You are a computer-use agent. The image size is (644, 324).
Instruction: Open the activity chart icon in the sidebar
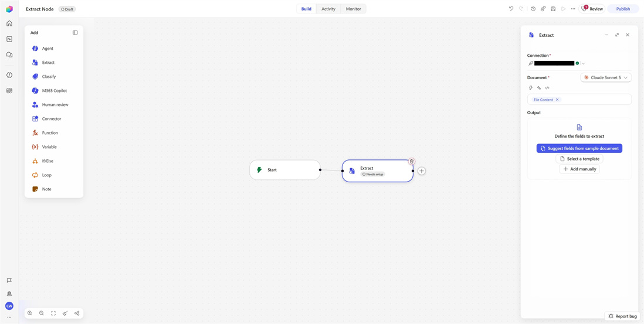pos(9,39)
